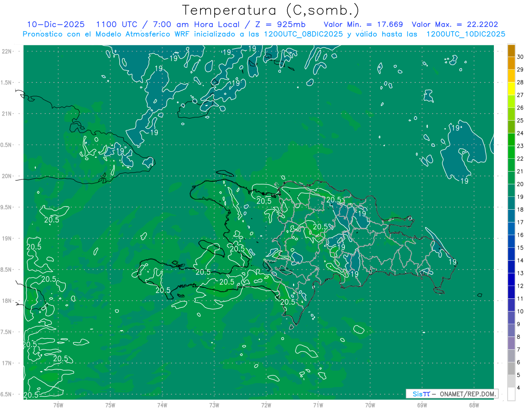Click the "72W" longitude axis label
The width and height of the screenshot is (532, 411).
266,405
